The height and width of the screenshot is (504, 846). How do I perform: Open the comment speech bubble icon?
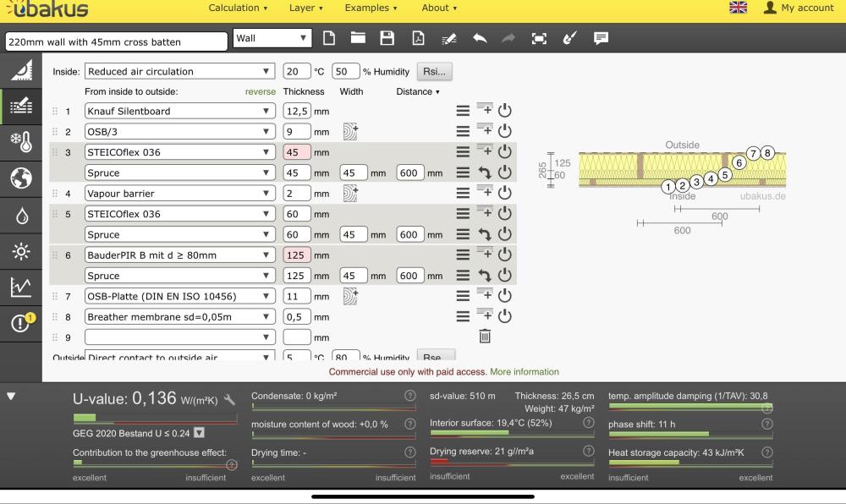[x=601, y=38]
